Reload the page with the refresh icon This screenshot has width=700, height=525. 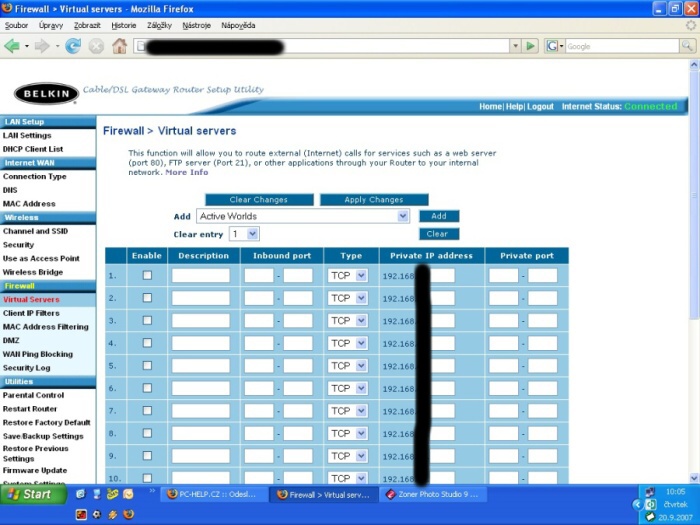click(73, 46)
